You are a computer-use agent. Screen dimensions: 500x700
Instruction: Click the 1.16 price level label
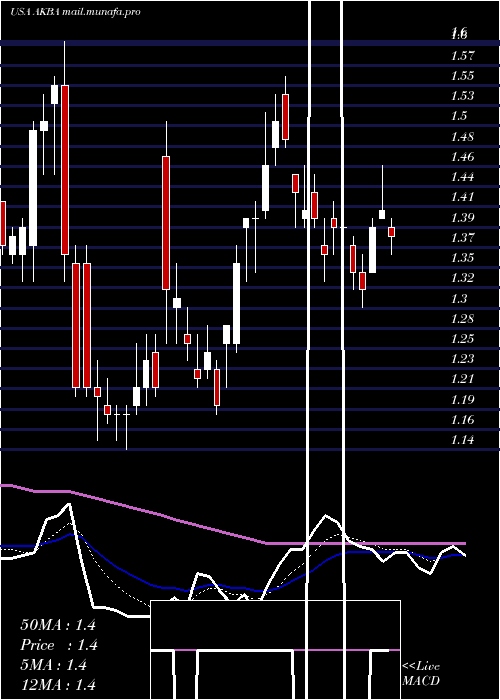(x=462, y=420)
